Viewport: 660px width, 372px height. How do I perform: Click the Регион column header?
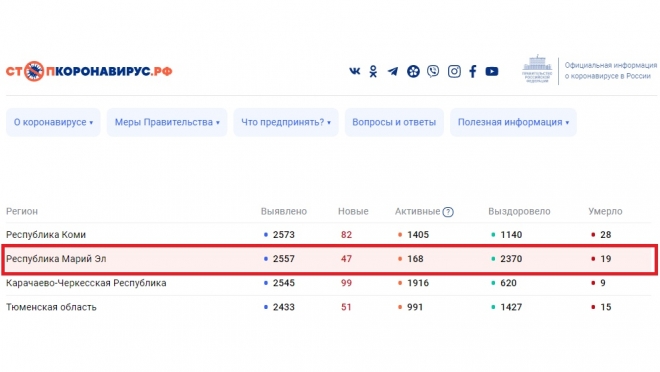tap(22, 211)
